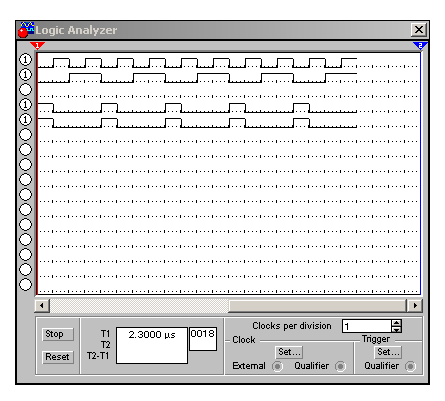Click the thirteenth channel terminal circle
Screen dimensions: 445x401
click(x=25, y=240)
